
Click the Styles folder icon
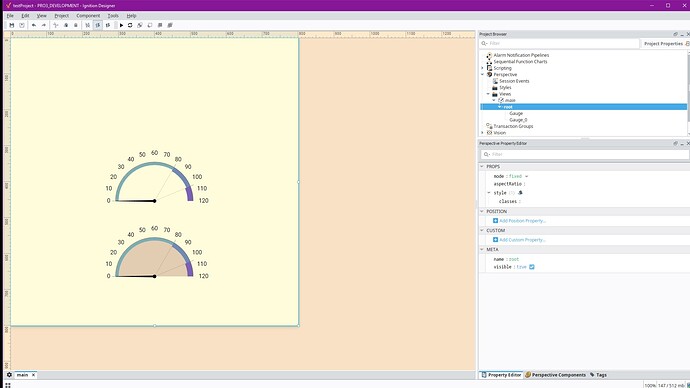point(495,88)
